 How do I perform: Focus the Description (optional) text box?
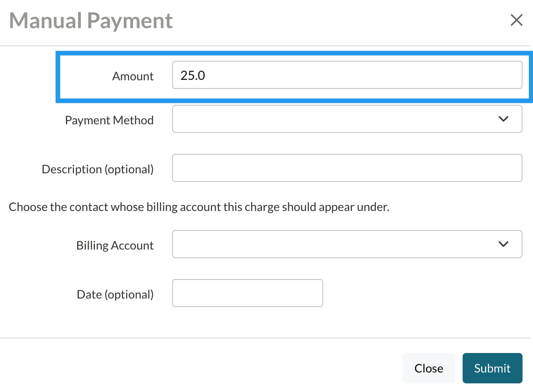347,168
